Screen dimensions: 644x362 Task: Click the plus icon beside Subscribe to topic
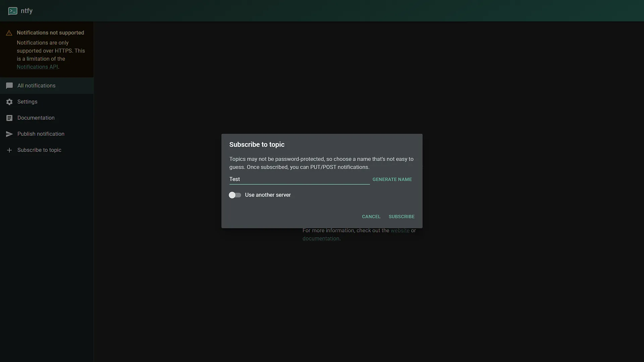click(9, 150)
